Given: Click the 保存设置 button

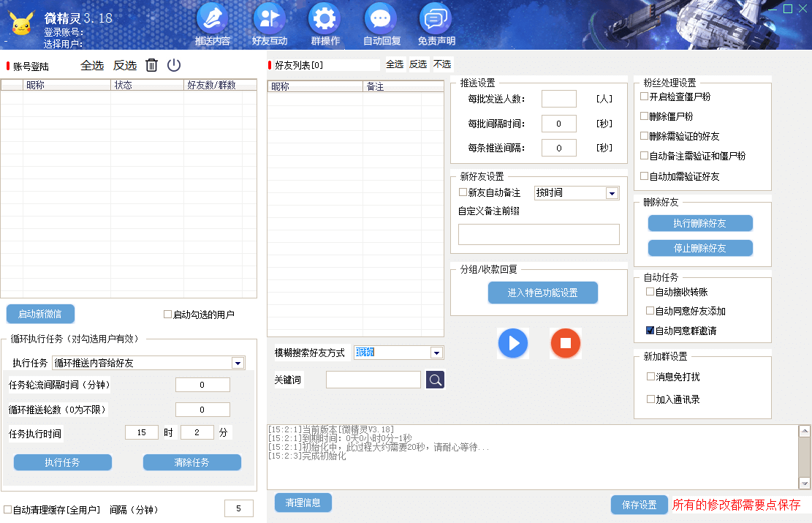Looking at the screenshot, I should pos(639,505).
